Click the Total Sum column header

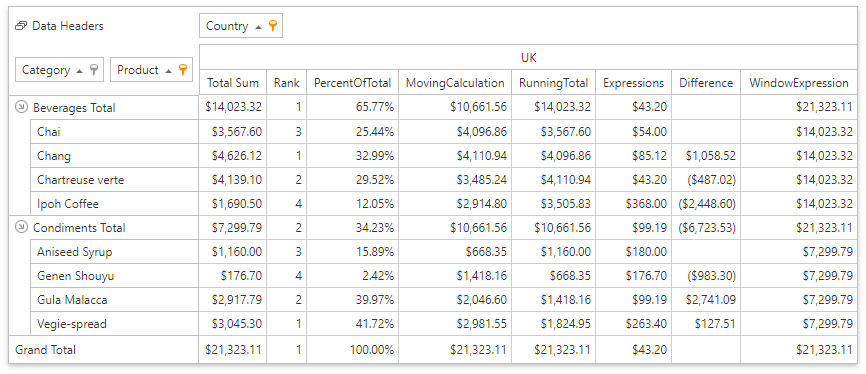233,83
